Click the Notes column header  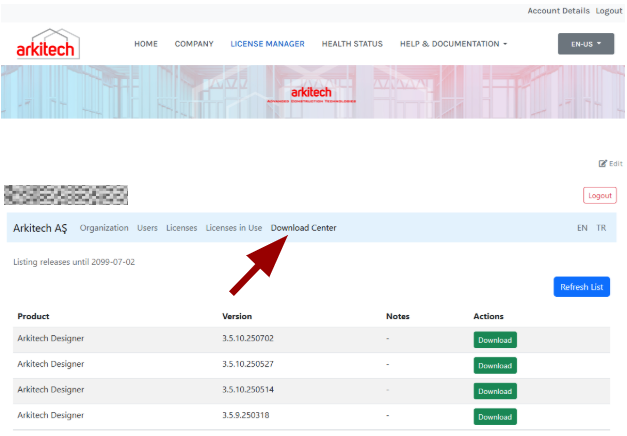[x=398, y=316]
